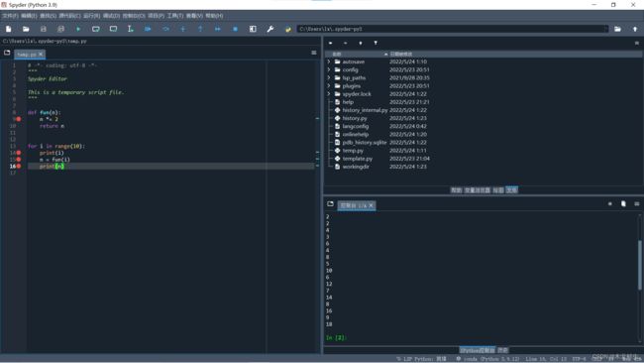644x363 pixels.
Task: Toggle the breakpoint on line 16
Action: pos(19,166)
